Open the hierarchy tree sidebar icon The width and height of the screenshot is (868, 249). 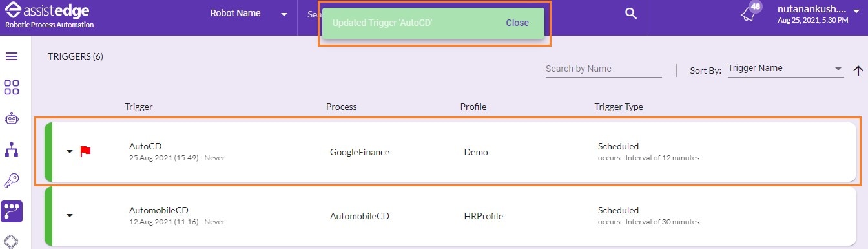[12, 149]
